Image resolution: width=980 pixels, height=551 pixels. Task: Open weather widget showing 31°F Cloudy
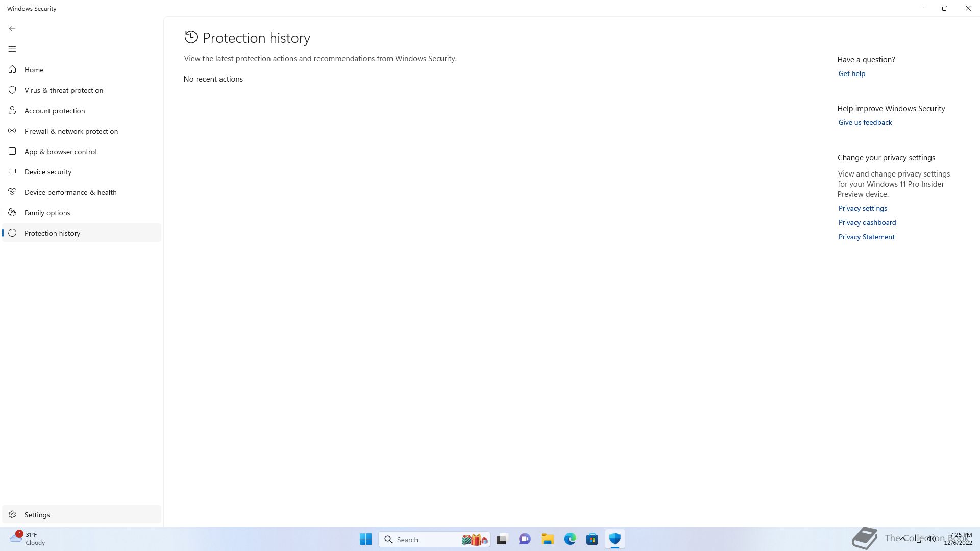(x=28, y=539)
